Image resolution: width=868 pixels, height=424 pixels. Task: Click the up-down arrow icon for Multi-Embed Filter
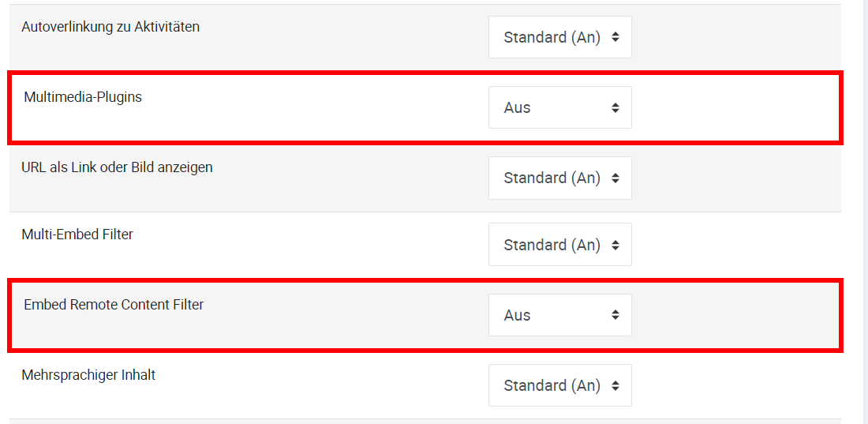(x=615, y=245)
